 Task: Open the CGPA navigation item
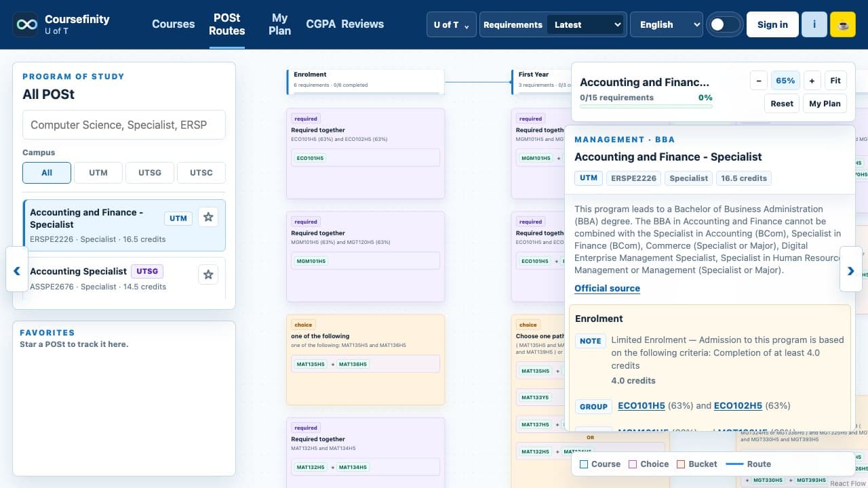tap(321, 24)
